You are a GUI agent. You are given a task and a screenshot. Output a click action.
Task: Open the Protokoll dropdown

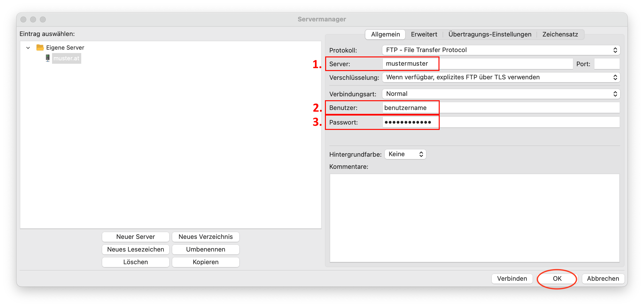coord(501,50)
